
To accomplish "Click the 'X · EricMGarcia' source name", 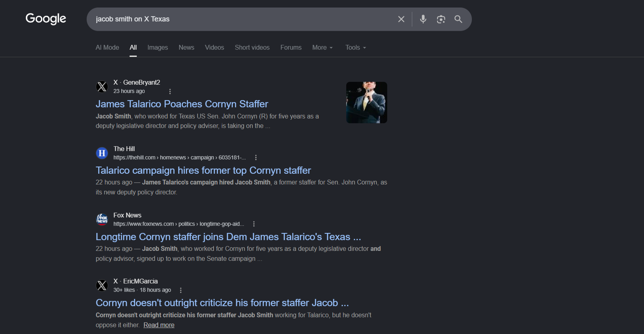I will [x=136, y=281].
